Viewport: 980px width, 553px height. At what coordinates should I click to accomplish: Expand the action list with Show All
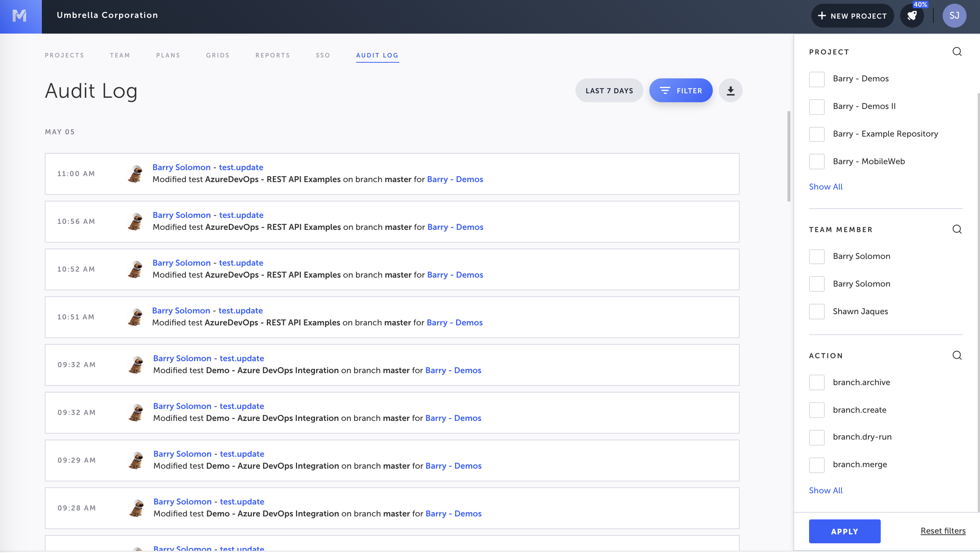pyautogui.click(x=825, y=491)
